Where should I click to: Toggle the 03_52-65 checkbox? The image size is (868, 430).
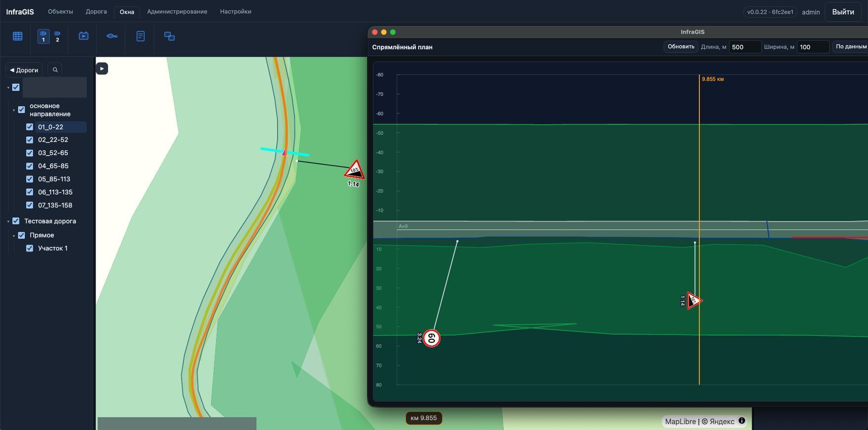(30, 153)
